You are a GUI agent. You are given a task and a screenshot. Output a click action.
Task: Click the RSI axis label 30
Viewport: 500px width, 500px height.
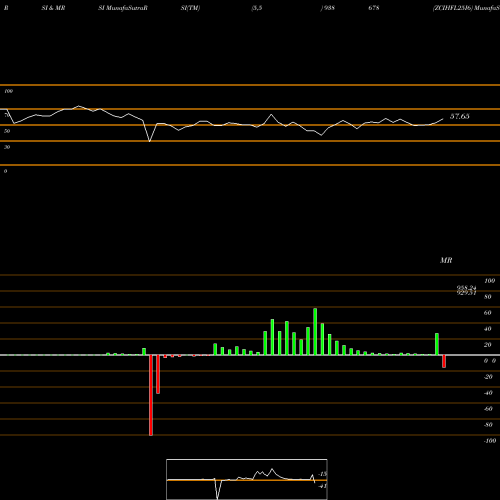pos(7,147)
